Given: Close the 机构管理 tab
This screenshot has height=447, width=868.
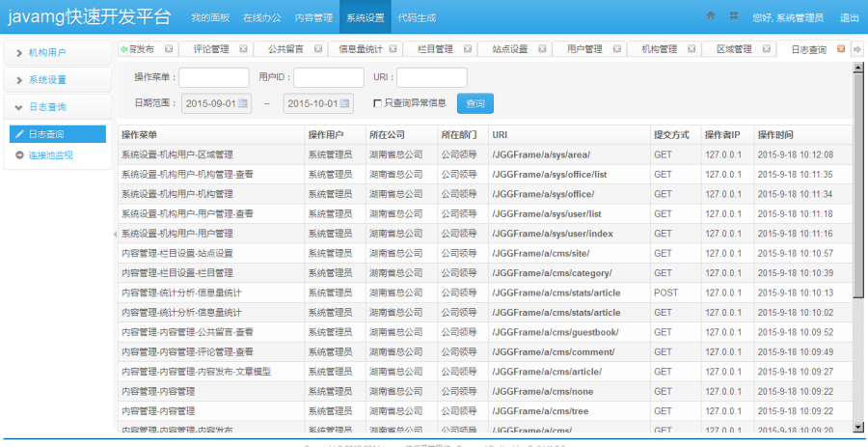Looking at the screenshot, I should point(692,48).
